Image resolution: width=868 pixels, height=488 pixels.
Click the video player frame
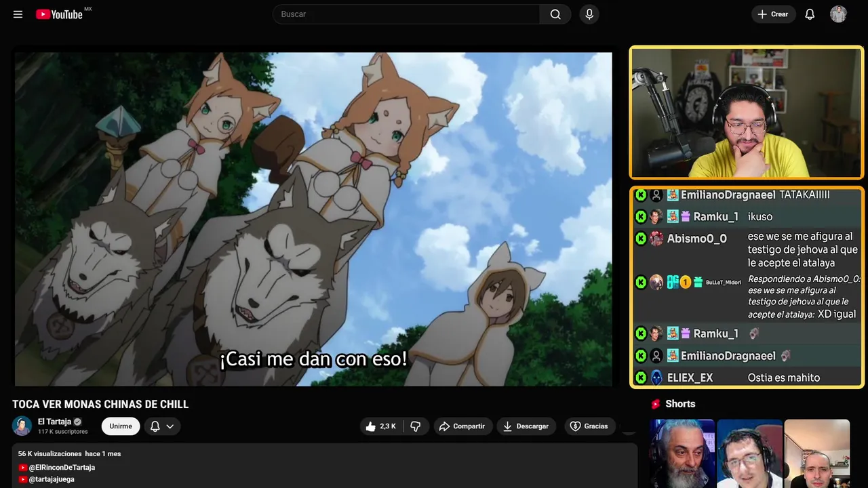click(x=313, y=219)
